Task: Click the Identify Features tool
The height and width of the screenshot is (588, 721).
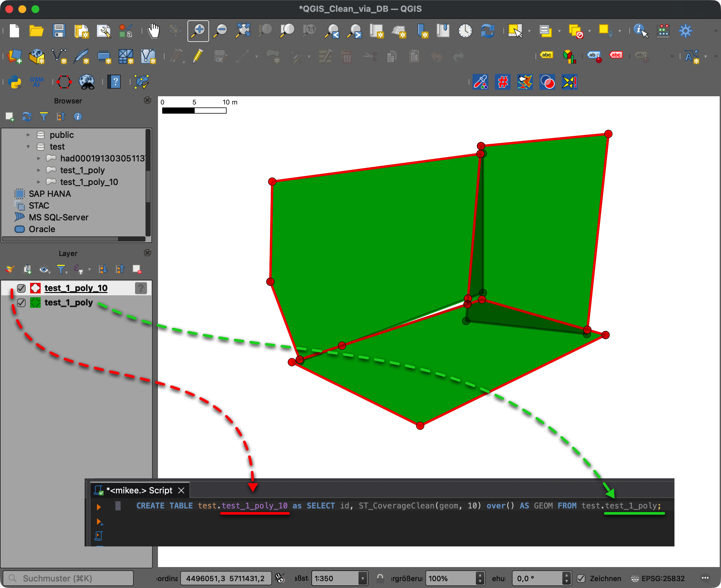Action: point(640,31)
